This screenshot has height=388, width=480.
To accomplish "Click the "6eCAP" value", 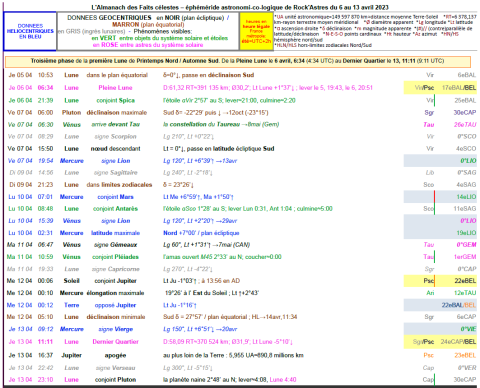I will [466, 317].
